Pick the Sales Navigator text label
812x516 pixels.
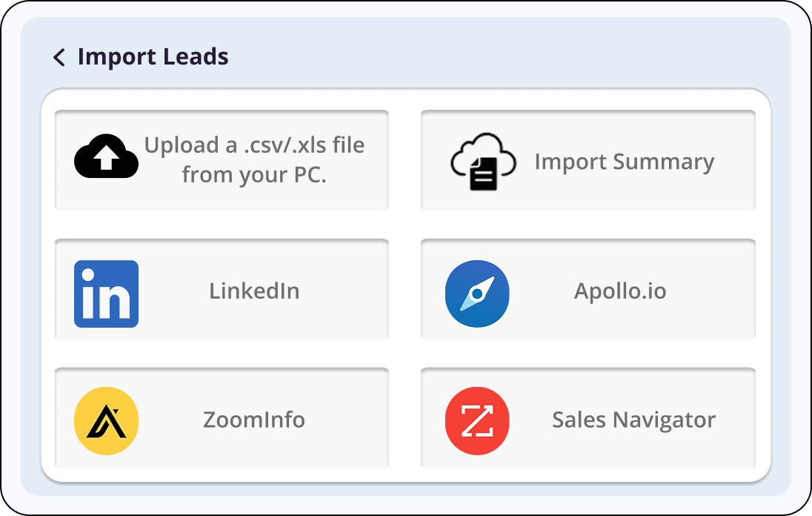coord(633,420)
